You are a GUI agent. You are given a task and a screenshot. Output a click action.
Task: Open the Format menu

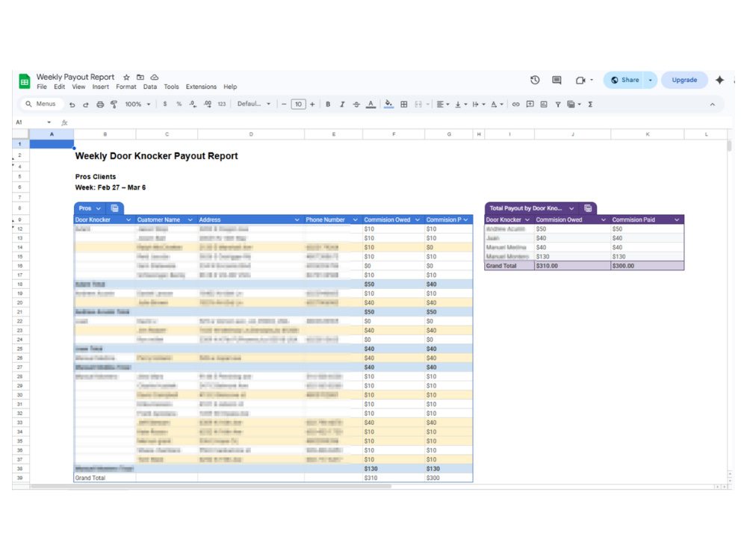126,87
